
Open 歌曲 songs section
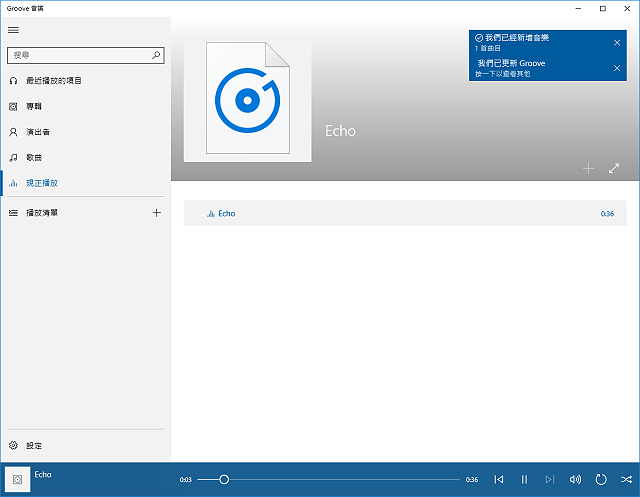pyautogui.click(x=86, y=158)
